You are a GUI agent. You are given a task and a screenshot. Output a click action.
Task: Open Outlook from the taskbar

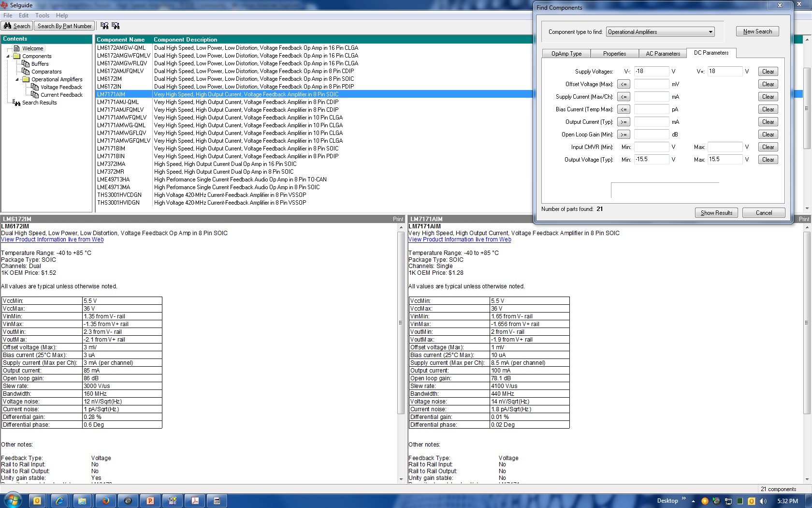[37, 501]
